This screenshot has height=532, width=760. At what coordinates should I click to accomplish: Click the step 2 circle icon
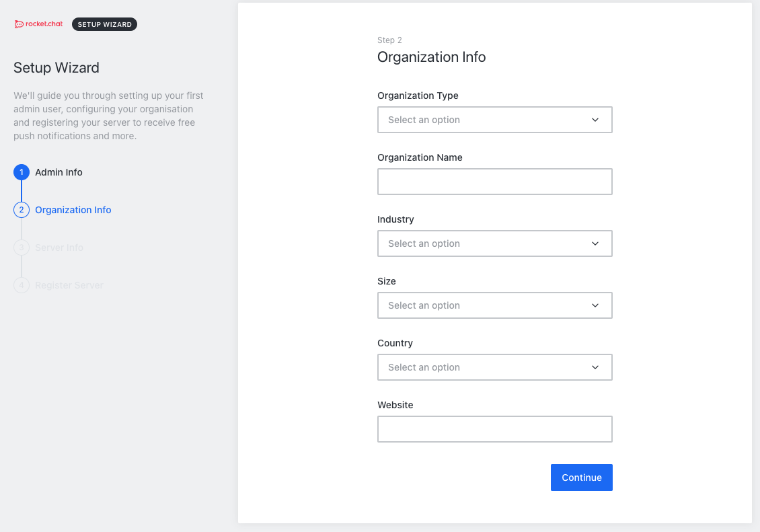(22, 210)
